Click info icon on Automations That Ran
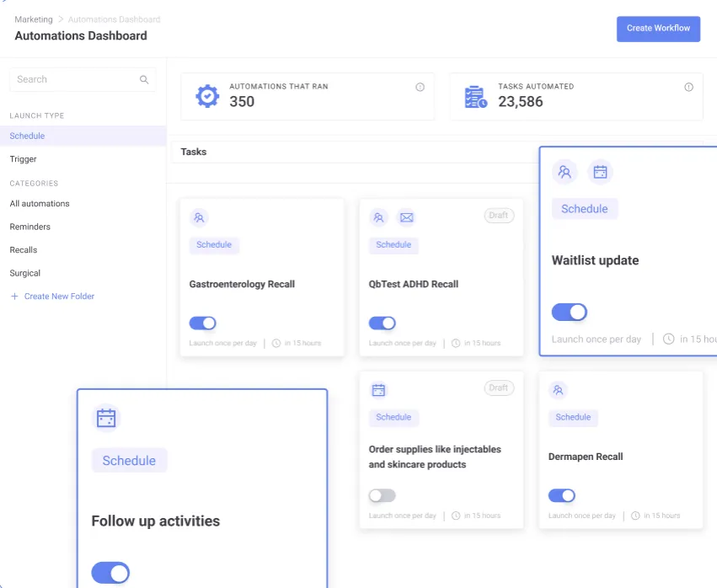Viewport: 717px width, 588px height. 420,87
